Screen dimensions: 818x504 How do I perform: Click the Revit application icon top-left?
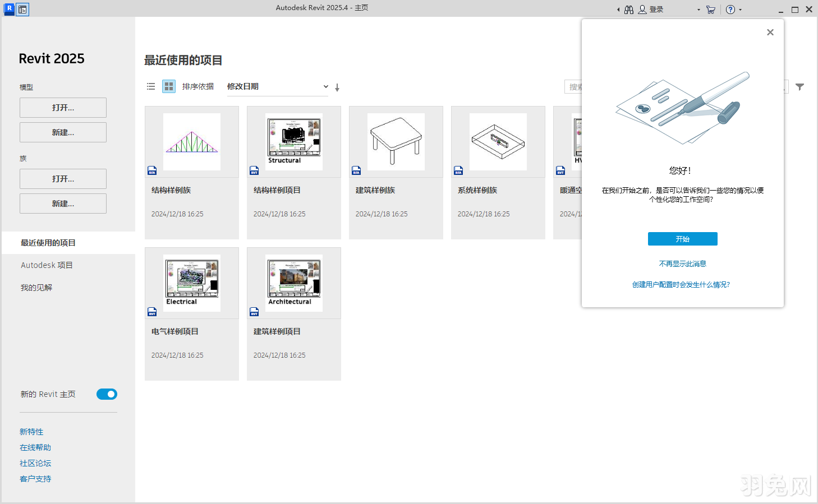8,9
